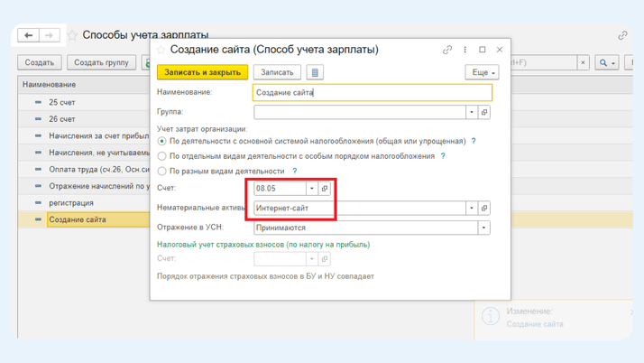This screenshot has width=644, height=363.
Task: Go forward using the right arrow button
Action: tap(50, 35)
